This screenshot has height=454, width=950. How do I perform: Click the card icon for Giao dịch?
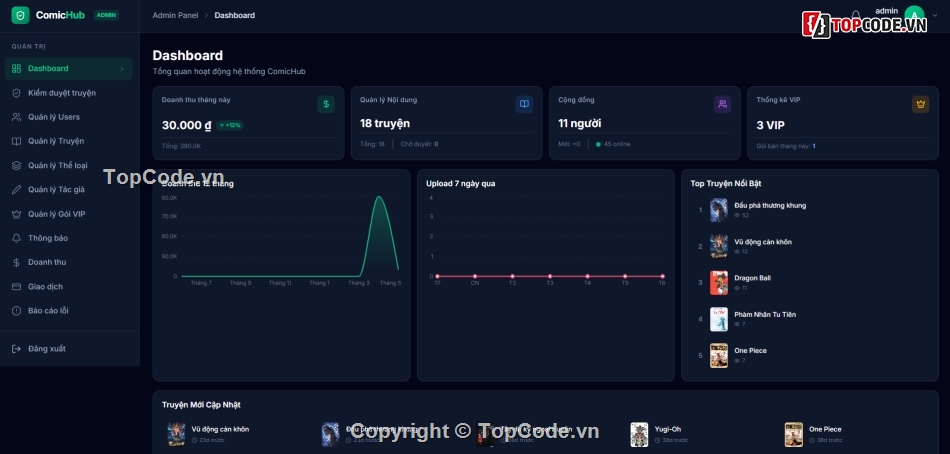click(16, 287)
